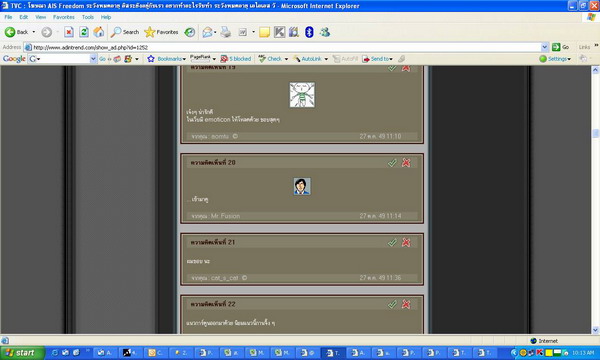Click the Print icon
The height and width of the screenshot is (360, 600).
(x=226, y=32)
